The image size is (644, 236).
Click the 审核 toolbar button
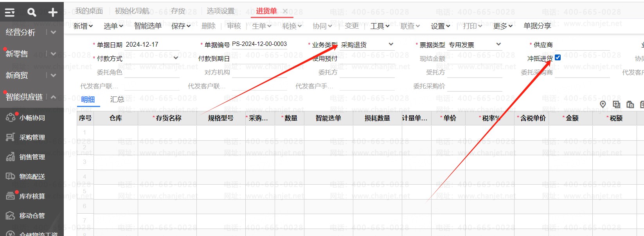click(234, 26)
